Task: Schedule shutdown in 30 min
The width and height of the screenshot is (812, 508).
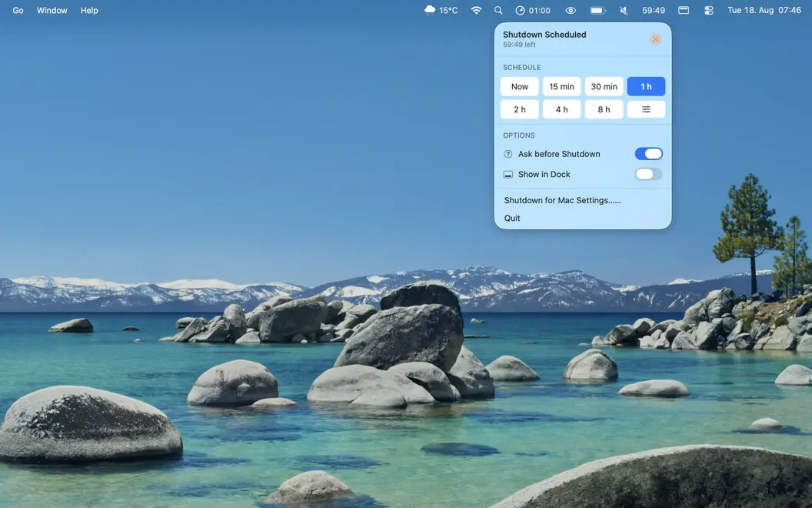Action: pyautogui.click(x=604, y=86)
